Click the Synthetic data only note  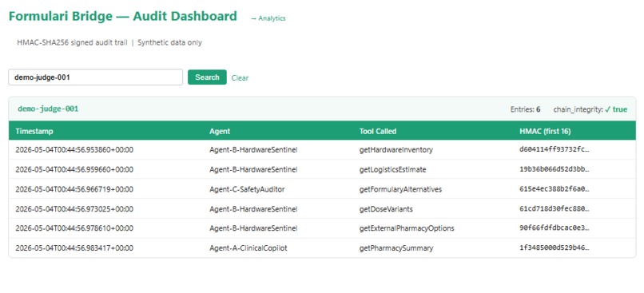click(x=169, y=42)
